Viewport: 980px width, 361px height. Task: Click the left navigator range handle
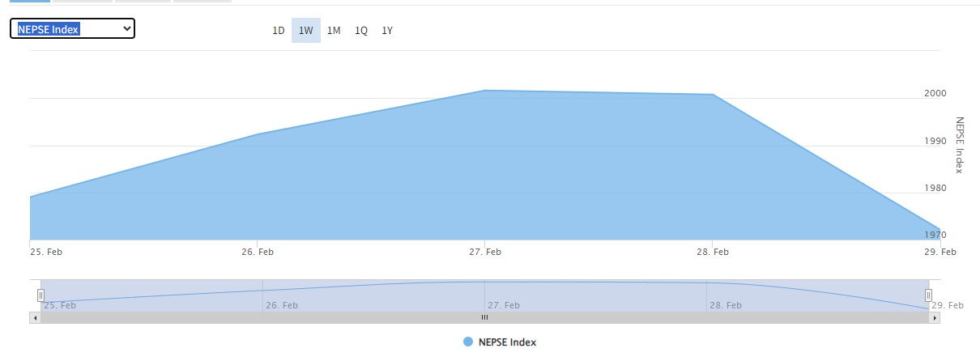(x=40, y=295)
